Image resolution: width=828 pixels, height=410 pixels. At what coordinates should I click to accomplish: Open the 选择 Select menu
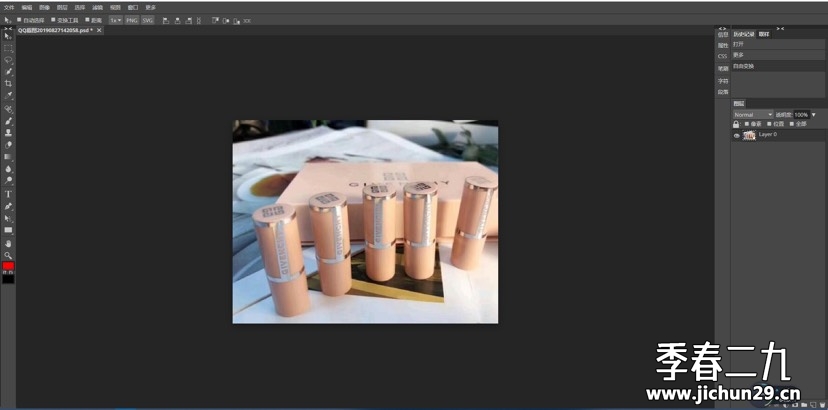[79, 8]
